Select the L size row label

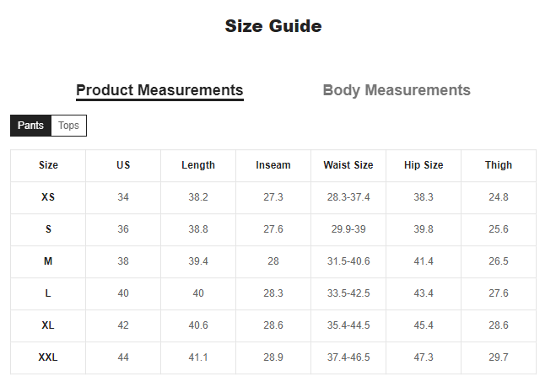[x=48, y=293]
